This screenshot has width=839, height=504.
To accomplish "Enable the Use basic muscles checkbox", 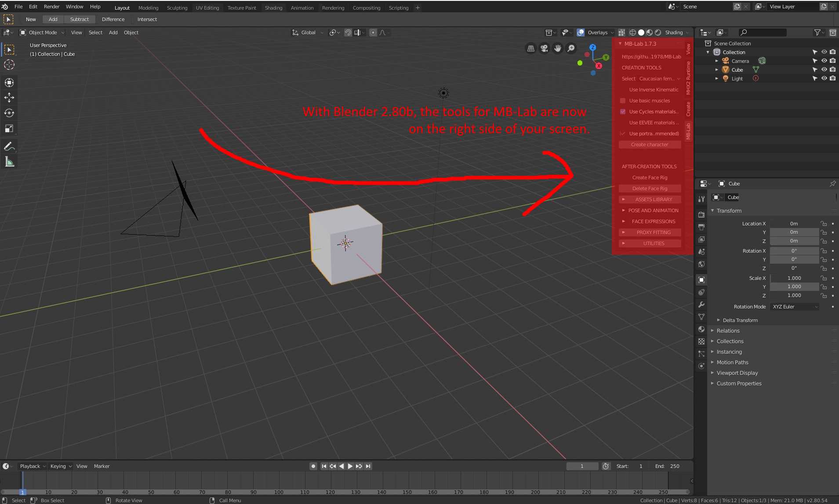I will (623, 101).
